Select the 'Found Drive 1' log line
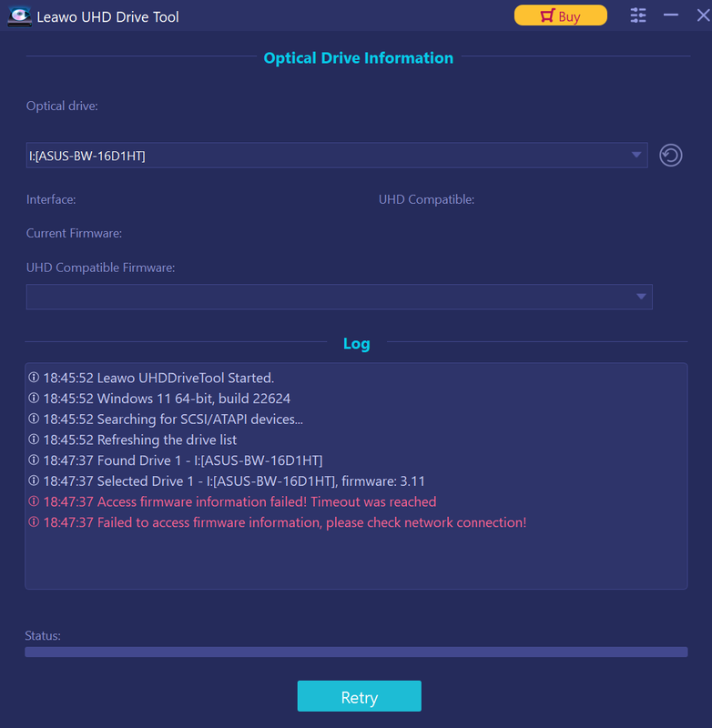 coord(175,460)
